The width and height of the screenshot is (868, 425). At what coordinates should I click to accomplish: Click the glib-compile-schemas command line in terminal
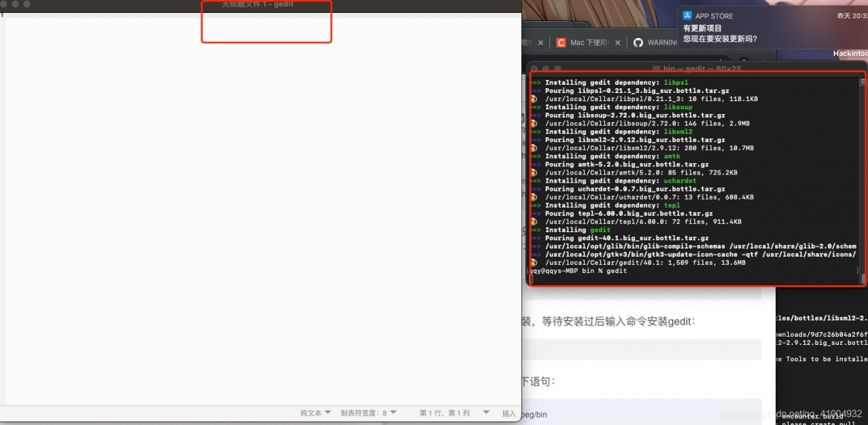click(x=694, y=246)
